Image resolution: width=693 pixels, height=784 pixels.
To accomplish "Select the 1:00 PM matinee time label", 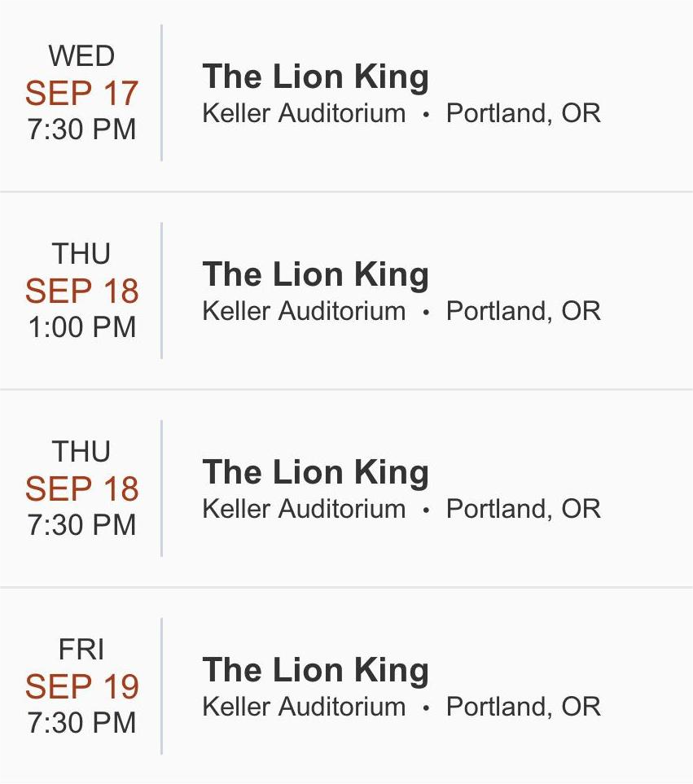I will point(81,327).
